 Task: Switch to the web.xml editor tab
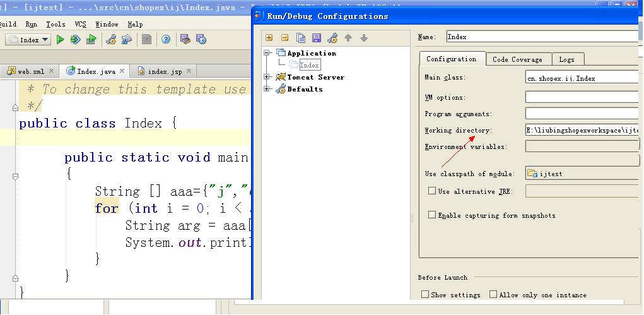click(x=30, y=71)
